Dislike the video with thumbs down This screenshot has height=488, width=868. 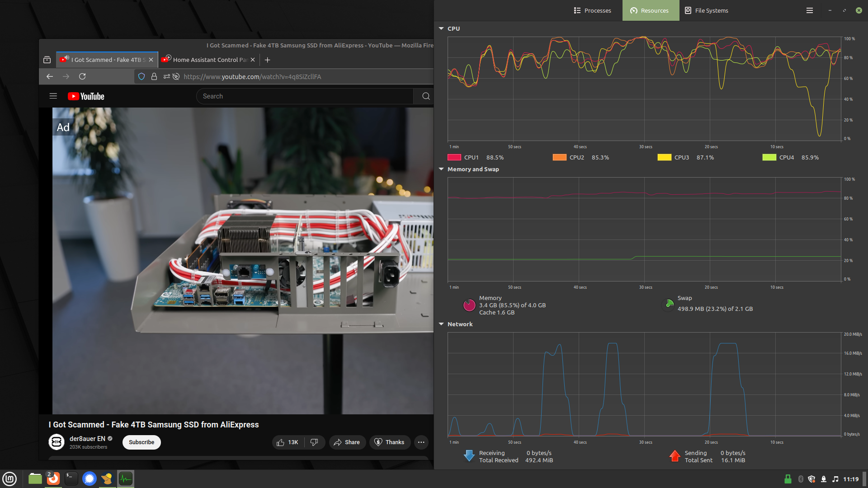coord(314,442)
